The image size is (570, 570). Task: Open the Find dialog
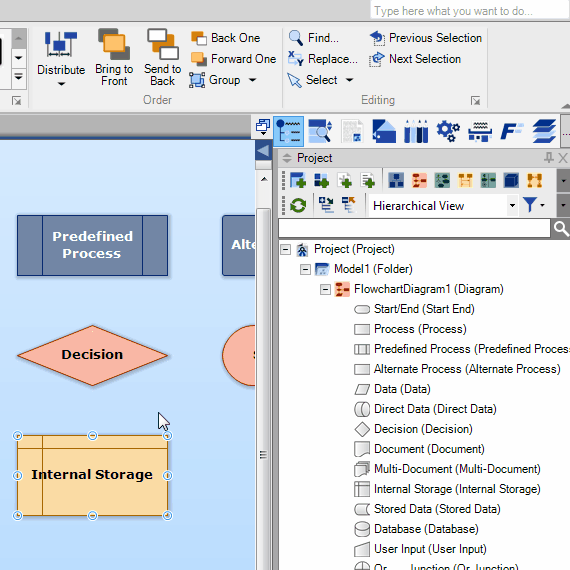(313, 38)
